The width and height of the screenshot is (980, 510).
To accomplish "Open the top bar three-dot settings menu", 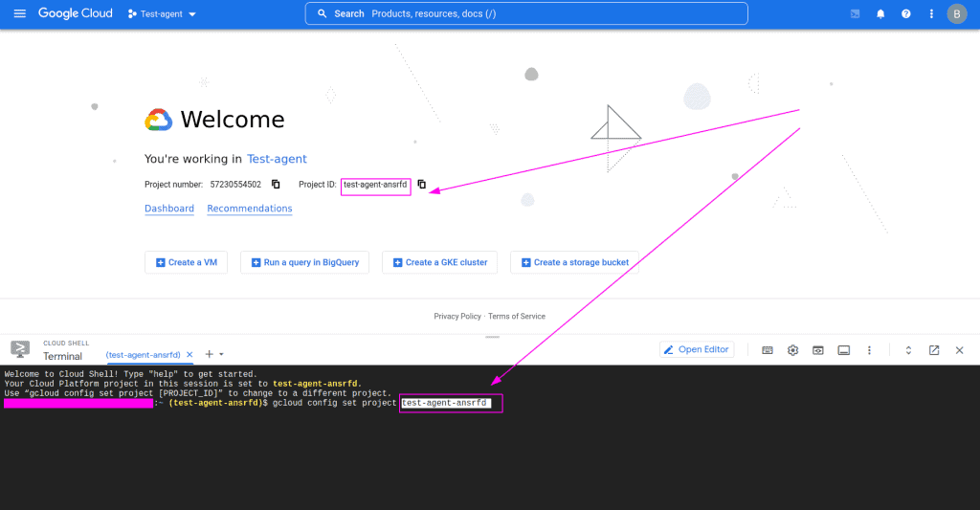I will click(x=931, y=13).
